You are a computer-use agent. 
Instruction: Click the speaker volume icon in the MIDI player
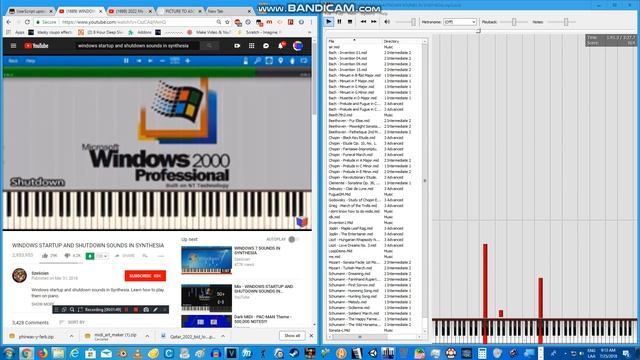[x=387, y=22]
